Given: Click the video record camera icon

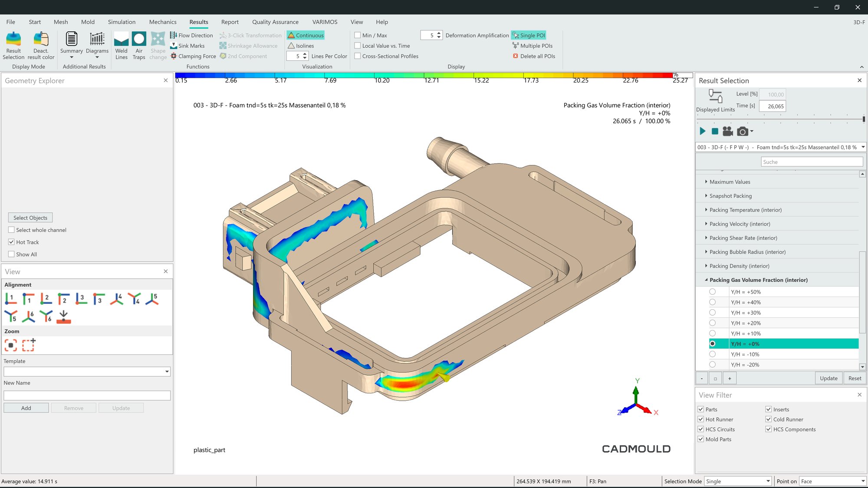Looking at the screenshot, I should coord(728,132).
